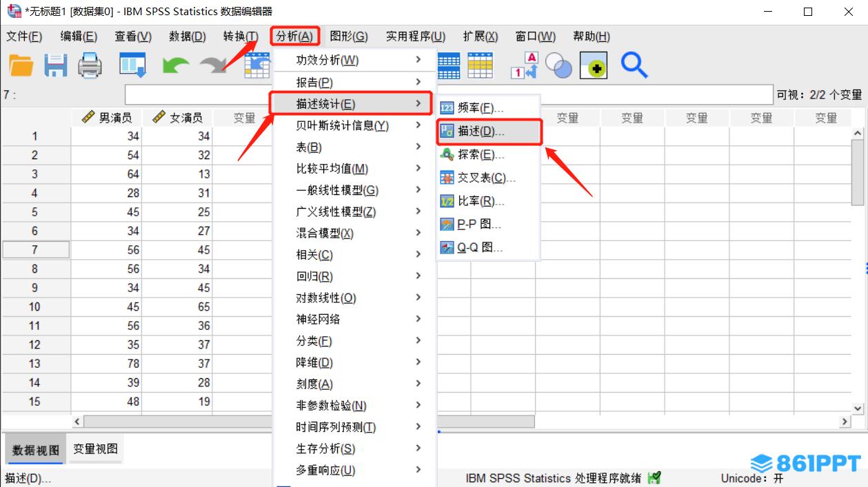Click horizontal scrollbar left arrow
The height and width of the screenshot is (487, 868).
pyautogui.click(x=77, y=421)
